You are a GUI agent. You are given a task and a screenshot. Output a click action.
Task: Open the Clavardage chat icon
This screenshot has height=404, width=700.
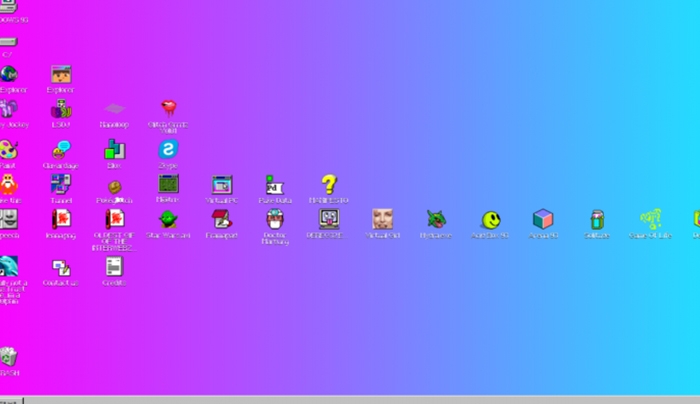click(61, 150)
